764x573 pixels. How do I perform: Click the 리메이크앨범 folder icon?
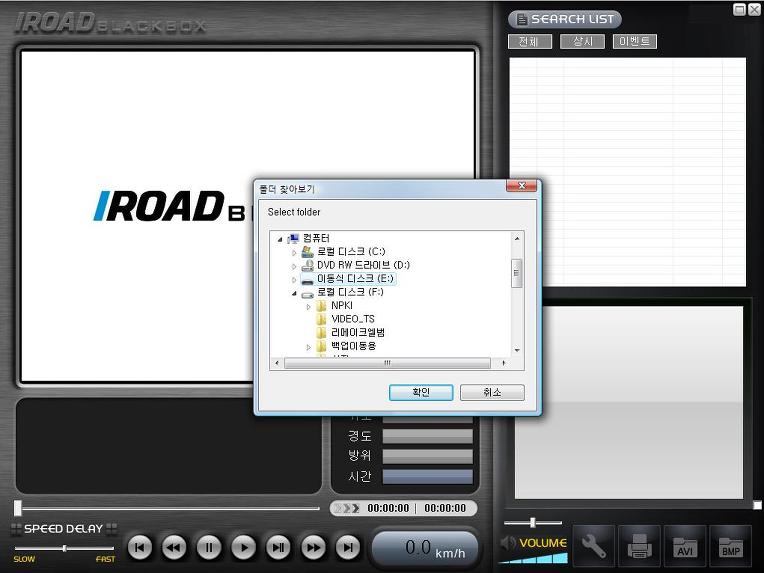coord(322,332)
